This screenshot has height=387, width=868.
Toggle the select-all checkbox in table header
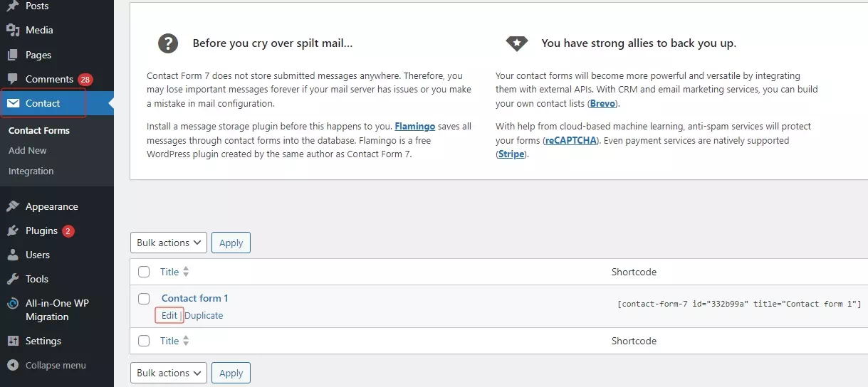[144, 272]
